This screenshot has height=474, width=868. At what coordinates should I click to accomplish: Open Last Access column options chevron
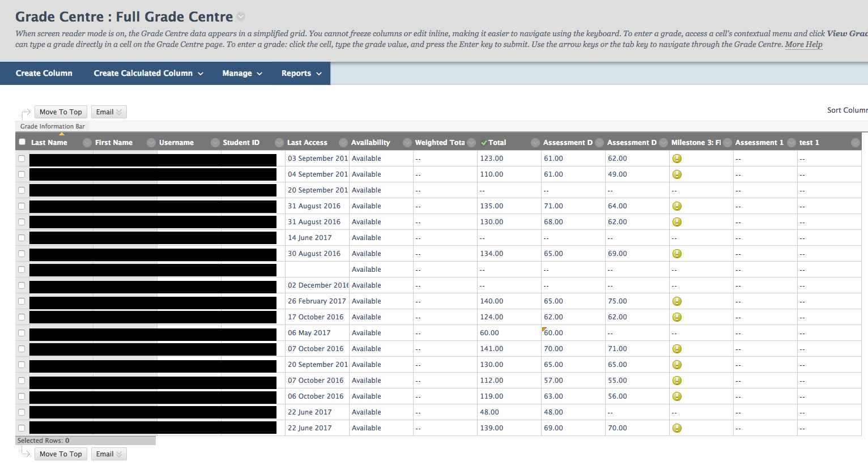343,143
